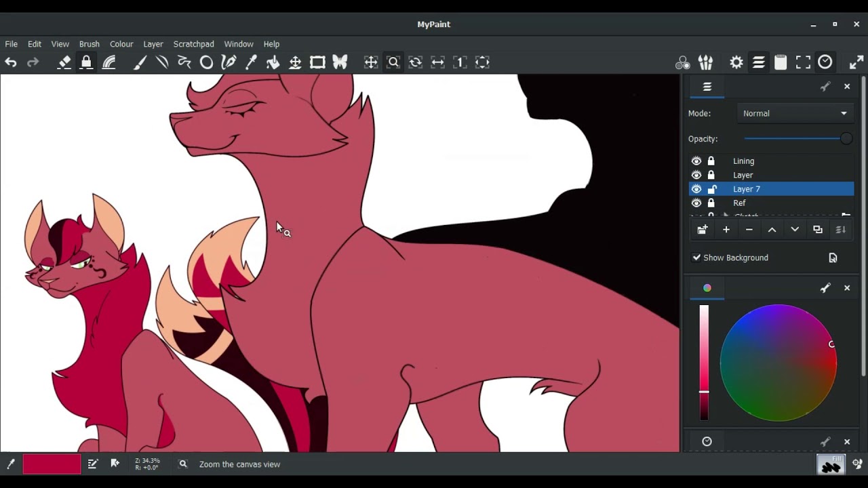Enter fullscreen with expand arrows icon

coord(856,62)
